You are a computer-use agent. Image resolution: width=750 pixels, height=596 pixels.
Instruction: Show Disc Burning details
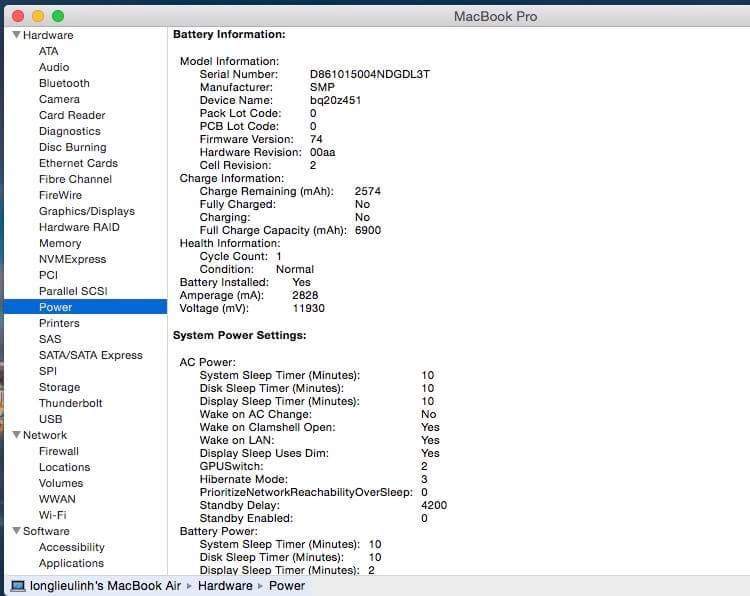click(x=73, y=147)
